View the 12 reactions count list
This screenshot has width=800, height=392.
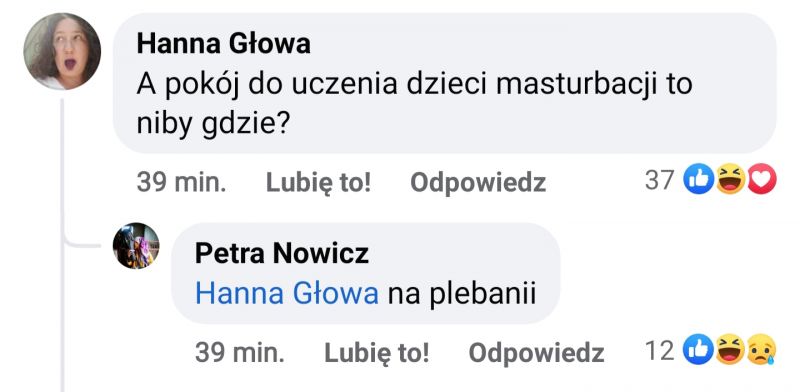coord(660,350)
